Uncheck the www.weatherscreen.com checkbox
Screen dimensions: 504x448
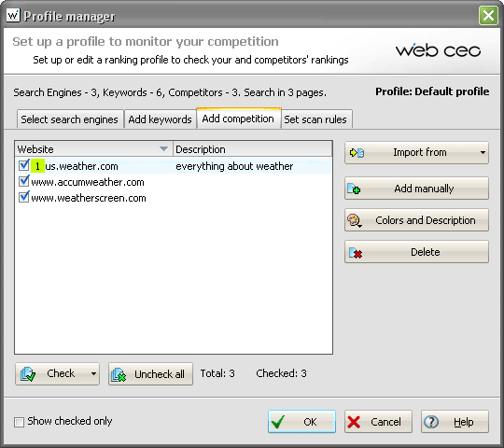tap(24, 197)
